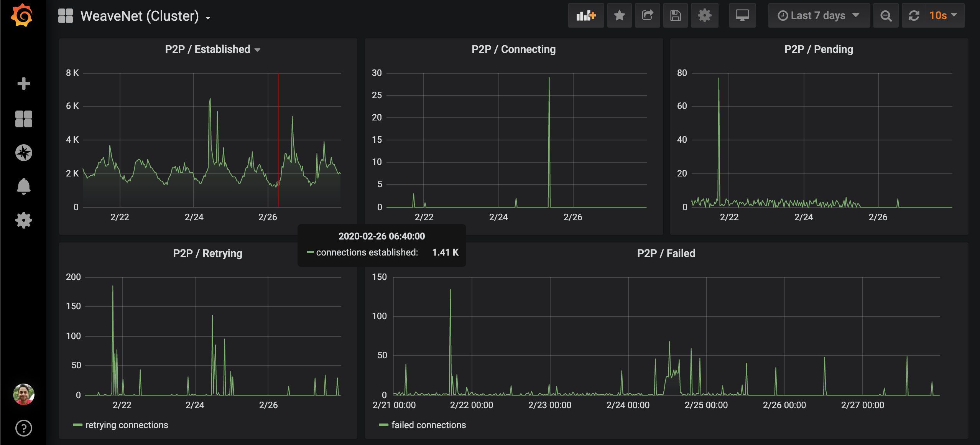Screen dimensions: 980x445
Task: Click the failed connections legend color swatch
Action: click(383, 425)
